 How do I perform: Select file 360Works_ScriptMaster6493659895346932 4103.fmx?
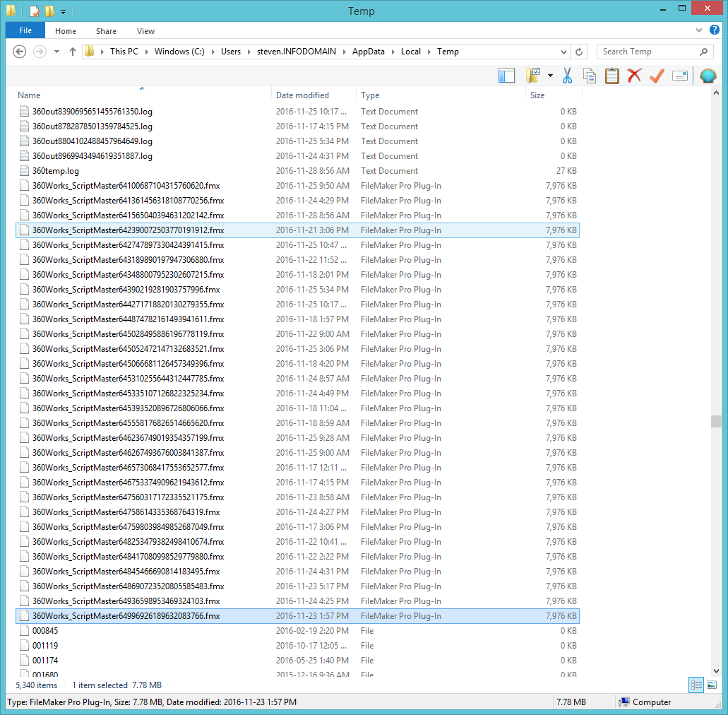[x=126, y=601]
